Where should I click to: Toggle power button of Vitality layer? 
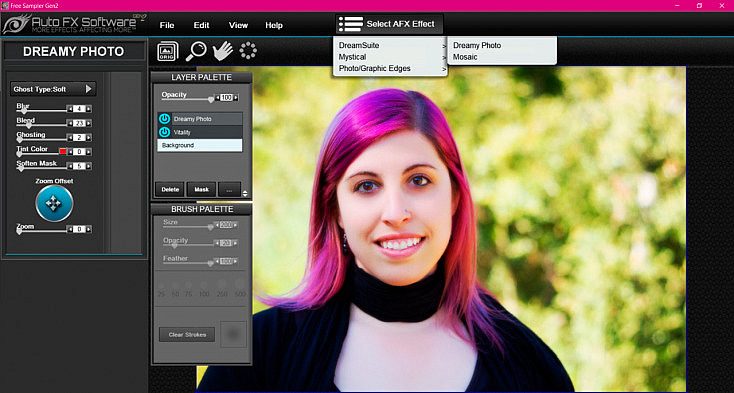[x=164, y=132]
